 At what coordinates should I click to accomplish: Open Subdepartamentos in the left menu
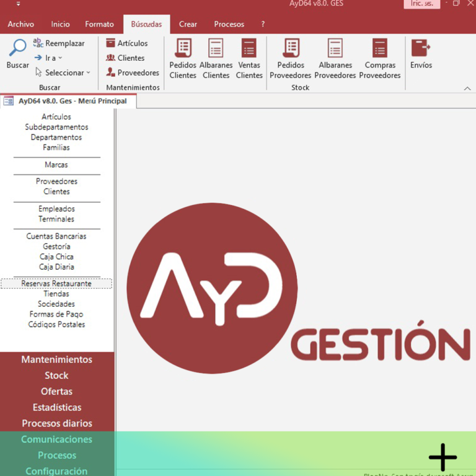(56, 127)
